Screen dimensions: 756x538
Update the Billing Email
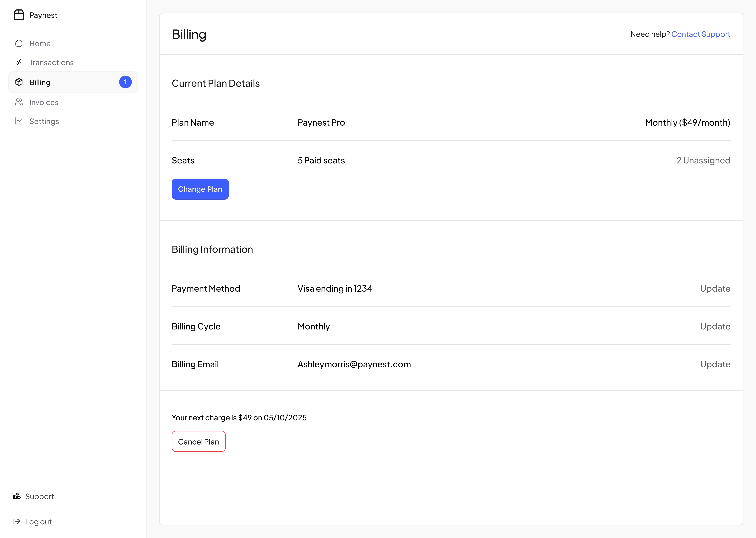[x=715, y=364]
